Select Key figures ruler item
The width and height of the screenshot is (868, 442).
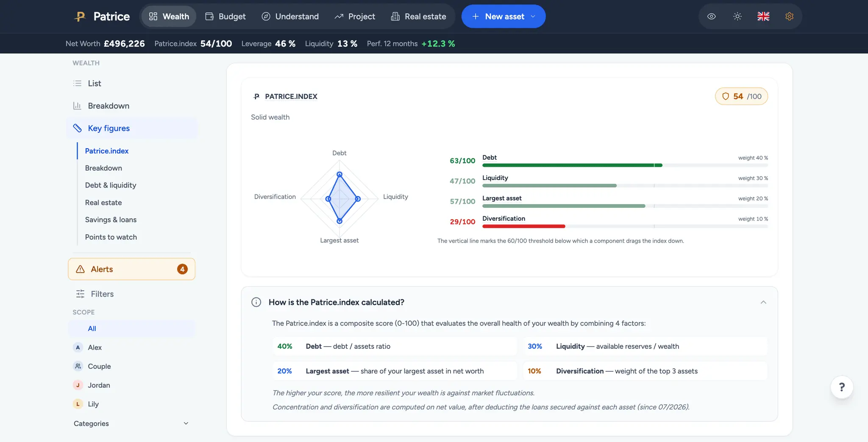tap(131, 128)
